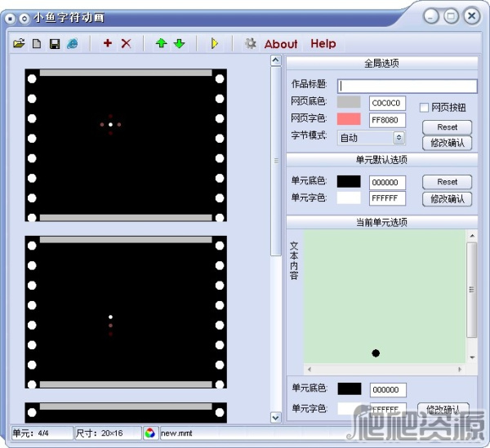
Task: Open the Help menu item
Action: pos(323,44)
